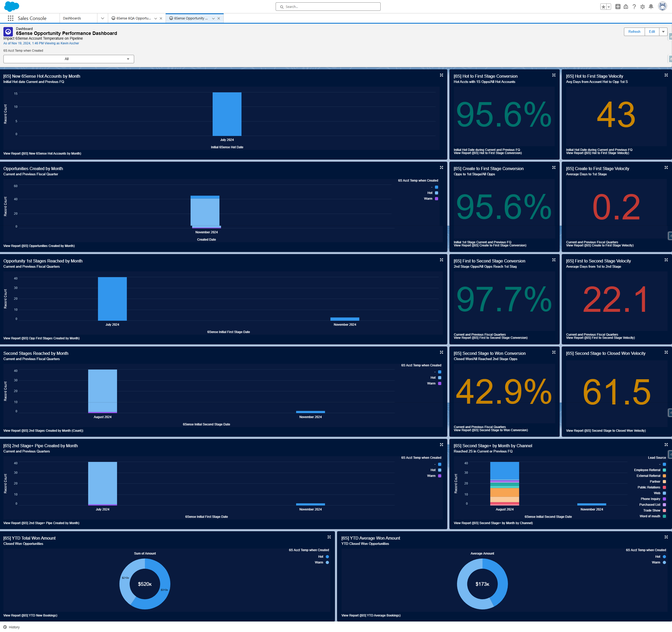672x632 pixels.
Task: Select Dashboards navigation item
Action: tap(72, 19)
